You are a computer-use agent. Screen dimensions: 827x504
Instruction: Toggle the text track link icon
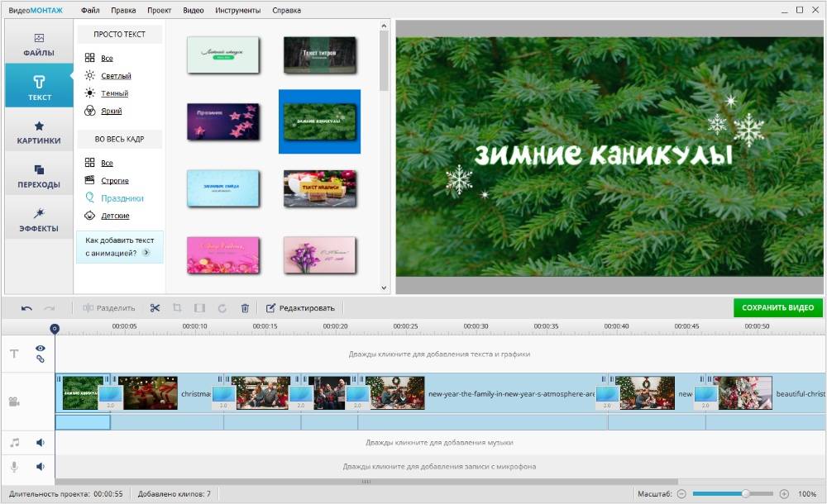point(40,359)
